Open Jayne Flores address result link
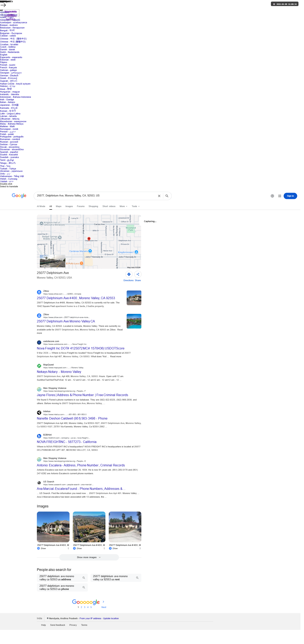Screen dimensions: 304x644 82,395
